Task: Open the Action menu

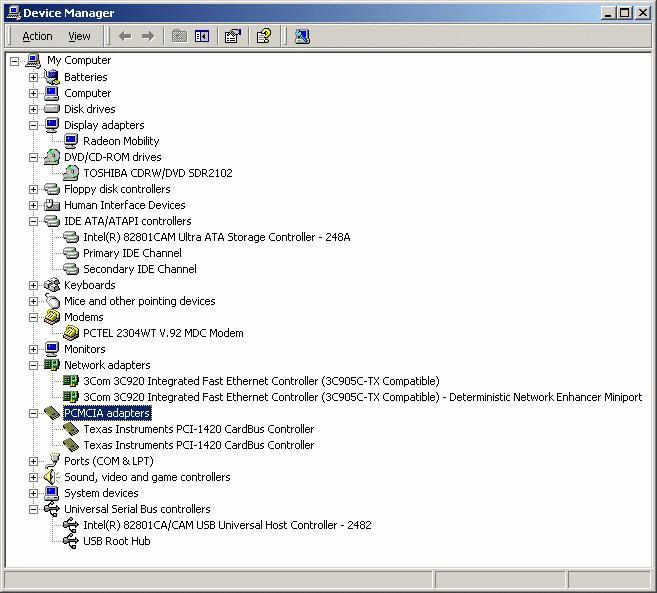Action: (37, 36)
